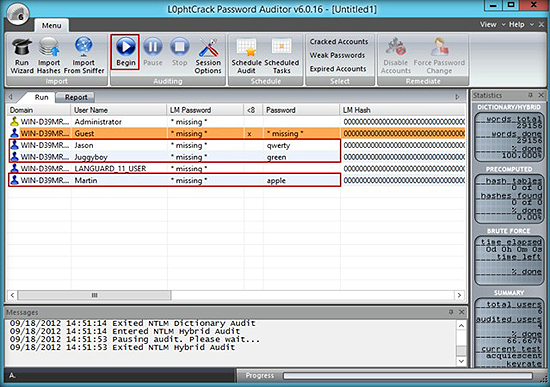Select Expired Accounts

[x=338, y=69]
